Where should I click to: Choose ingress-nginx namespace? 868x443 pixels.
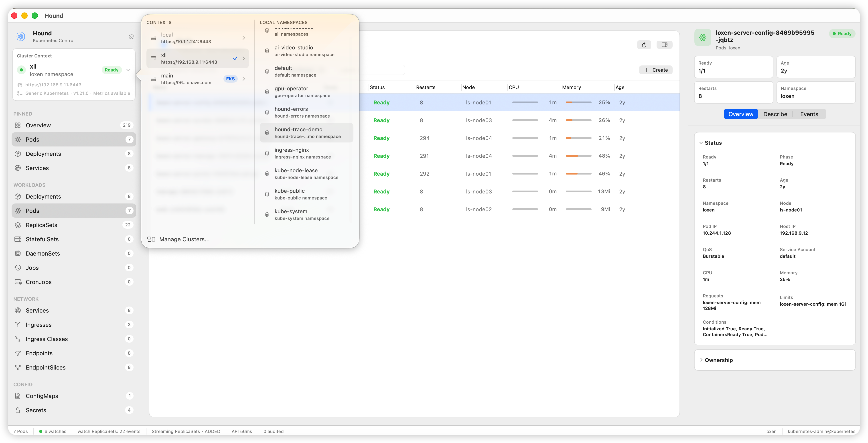(x=306, y=153)
